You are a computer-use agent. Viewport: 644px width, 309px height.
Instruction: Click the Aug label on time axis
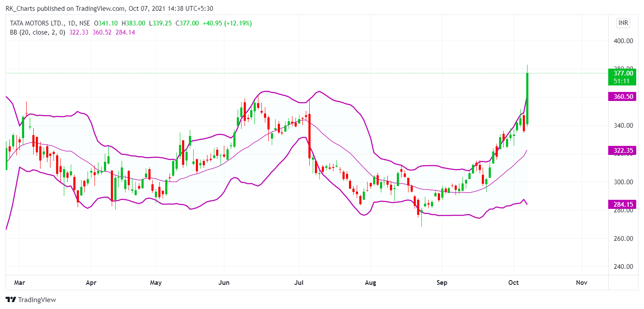coord(371,283)
